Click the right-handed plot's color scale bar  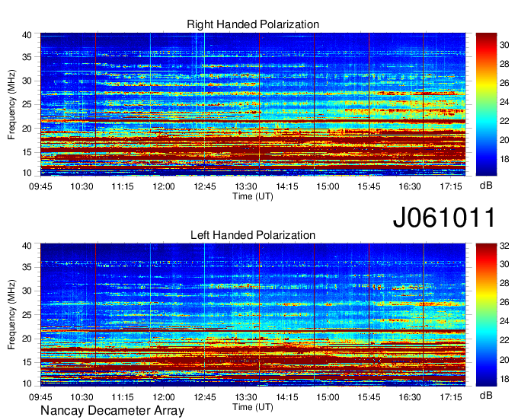486,104
